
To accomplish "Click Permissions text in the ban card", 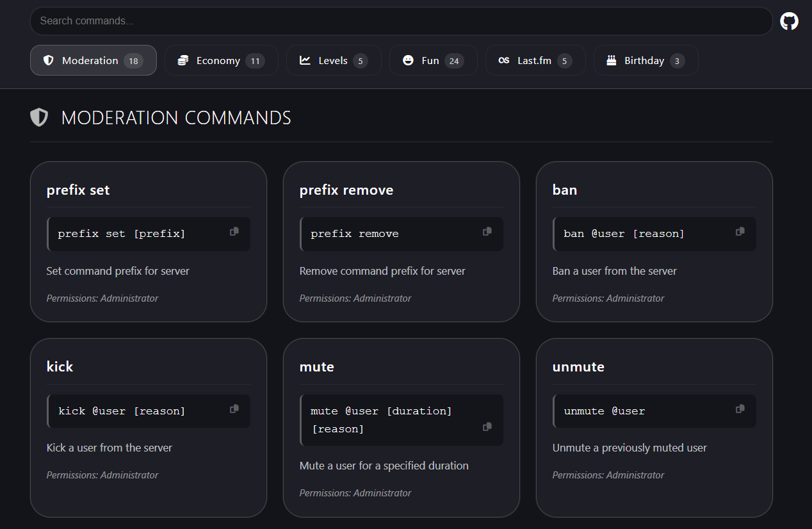I will [x=608, y=298].
